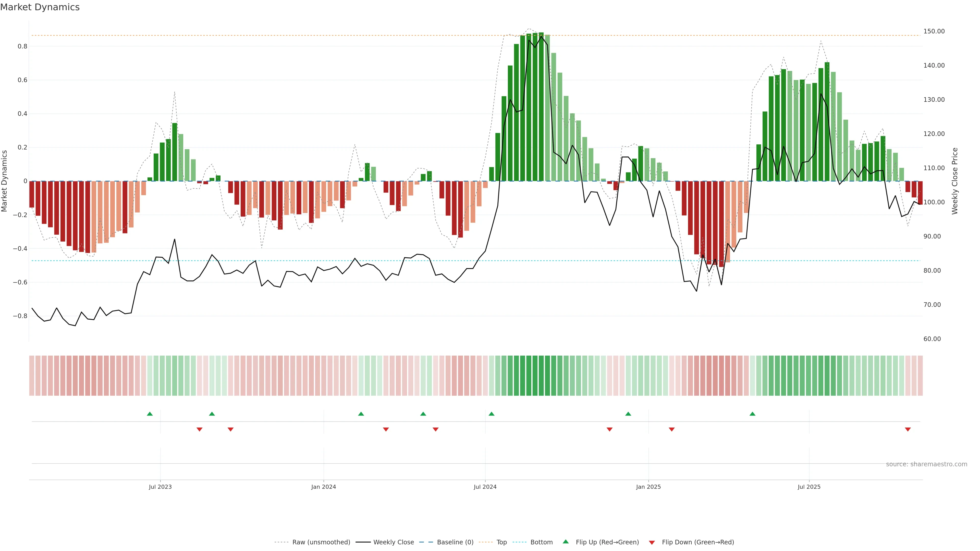
Task: Click the first red Flip Down triangle marker
Action: click(x=199, y=429)
